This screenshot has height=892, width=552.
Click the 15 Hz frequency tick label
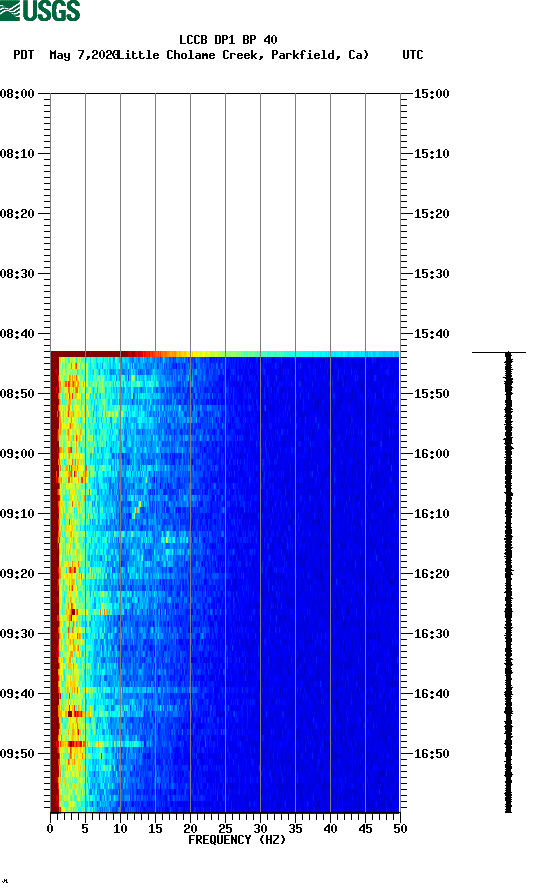coord(155,828)
